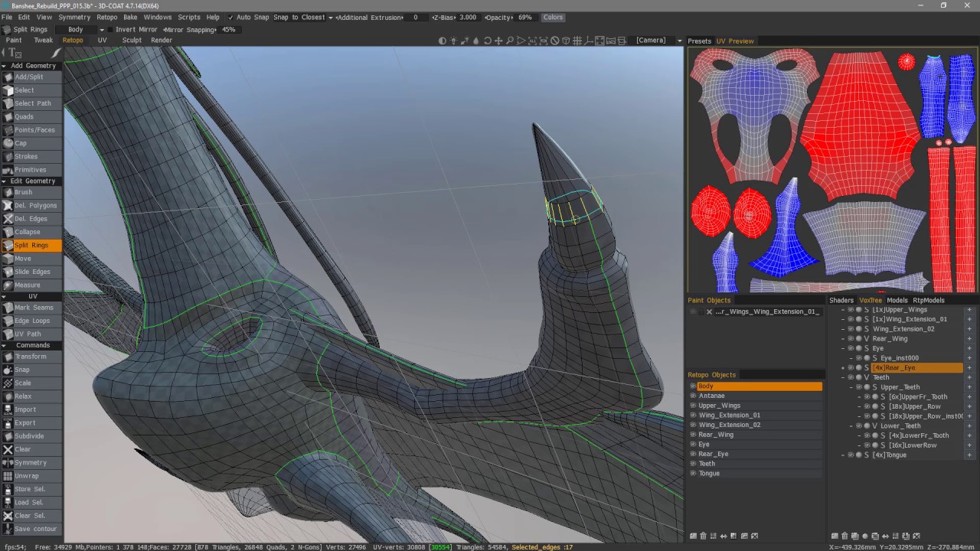Select Edge Loops tool
This screenshot has height=551, width=980.
(31, 321)
